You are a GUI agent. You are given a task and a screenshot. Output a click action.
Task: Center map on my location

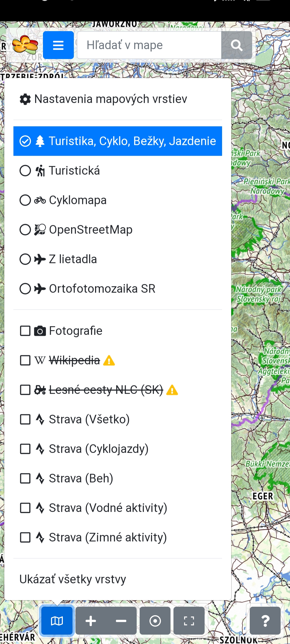pos(155,621)
